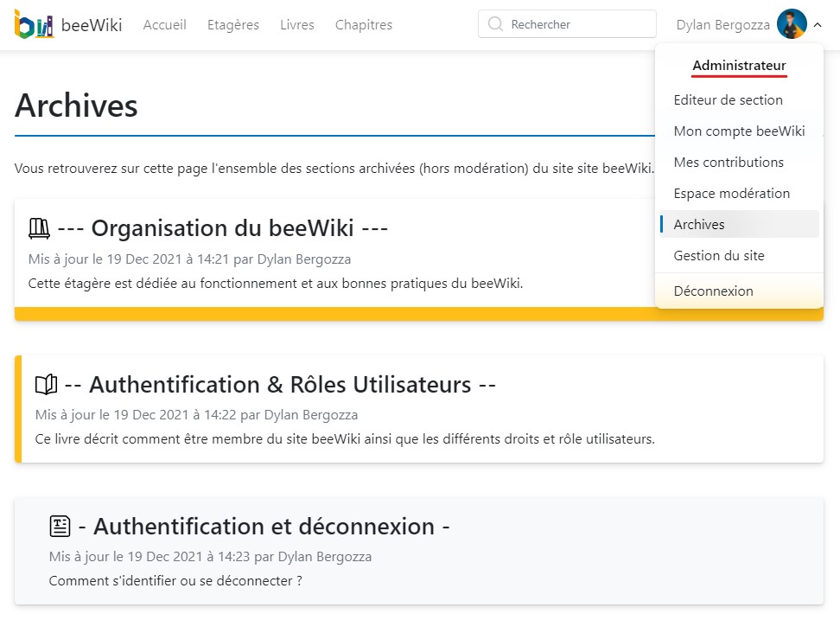Click the bookshelf icon beside Organisation du beeWiki
The width and height of the screenshot is (840, 620).
[40, 228]
